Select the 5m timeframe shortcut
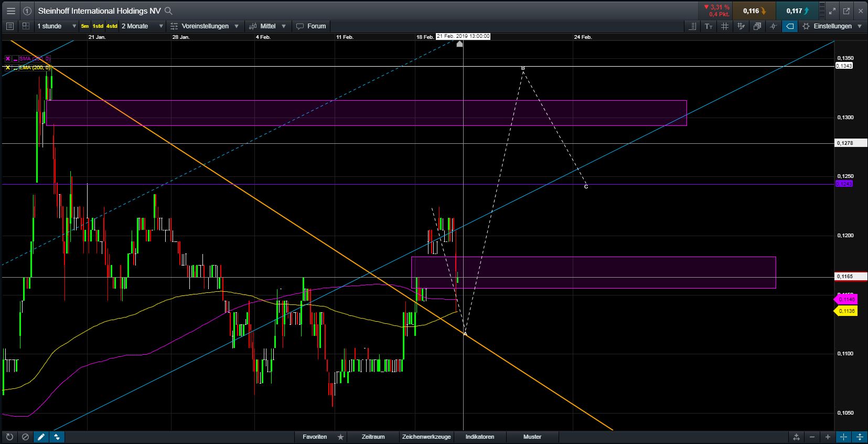868x444 pixels. coord(85,26)
